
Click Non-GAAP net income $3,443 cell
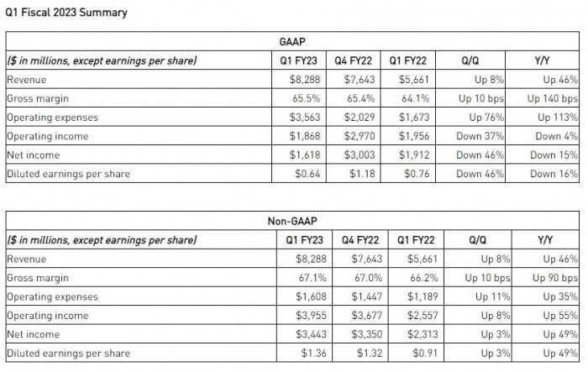[303, 335]
